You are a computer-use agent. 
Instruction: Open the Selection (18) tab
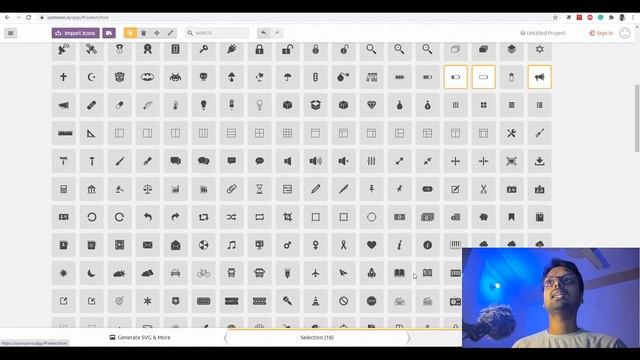tap(317, 338)
